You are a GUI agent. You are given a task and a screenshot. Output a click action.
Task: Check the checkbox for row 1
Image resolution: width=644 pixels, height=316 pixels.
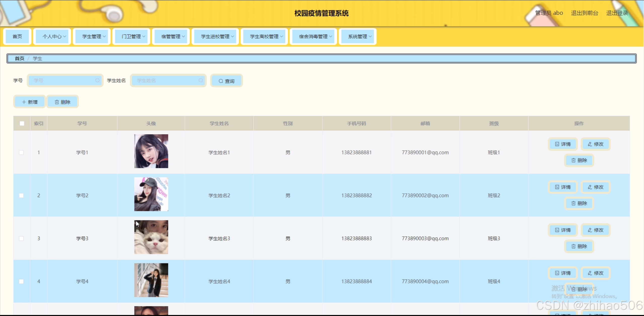pos(21,153)
